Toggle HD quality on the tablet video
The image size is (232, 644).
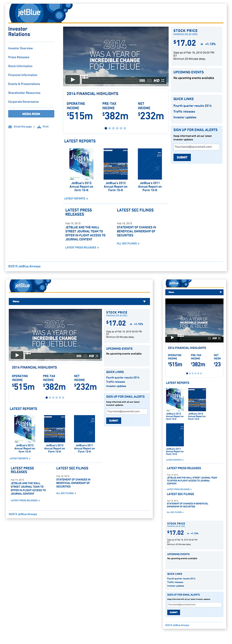tap(91, 356)
